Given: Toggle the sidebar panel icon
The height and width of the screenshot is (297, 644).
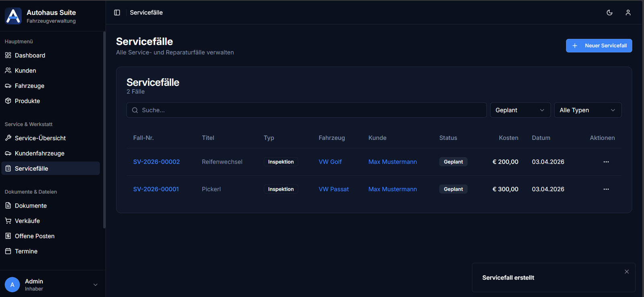Looking at the screenshot, I should coord(117,12).
